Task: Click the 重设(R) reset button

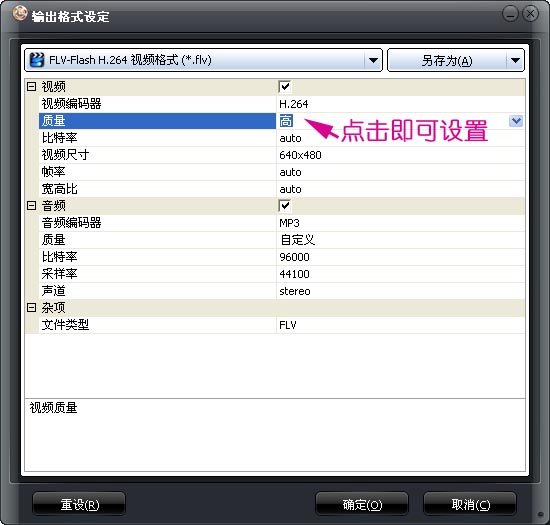Action: [x=79, y=504]
